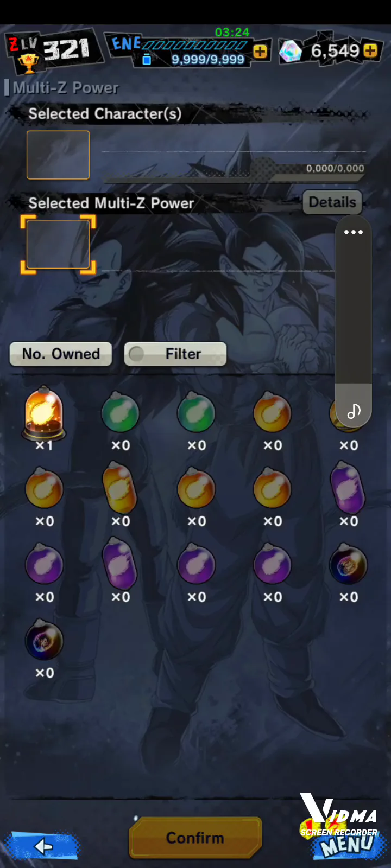Select the purple capsule at second row end
The height and width of the screenshot is (868, 391).
(x=348, y=487)
